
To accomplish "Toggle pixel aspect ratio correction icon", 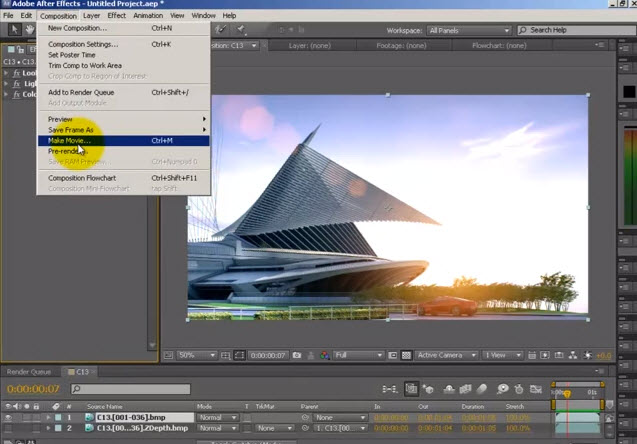I will click(x=532, y=355).
